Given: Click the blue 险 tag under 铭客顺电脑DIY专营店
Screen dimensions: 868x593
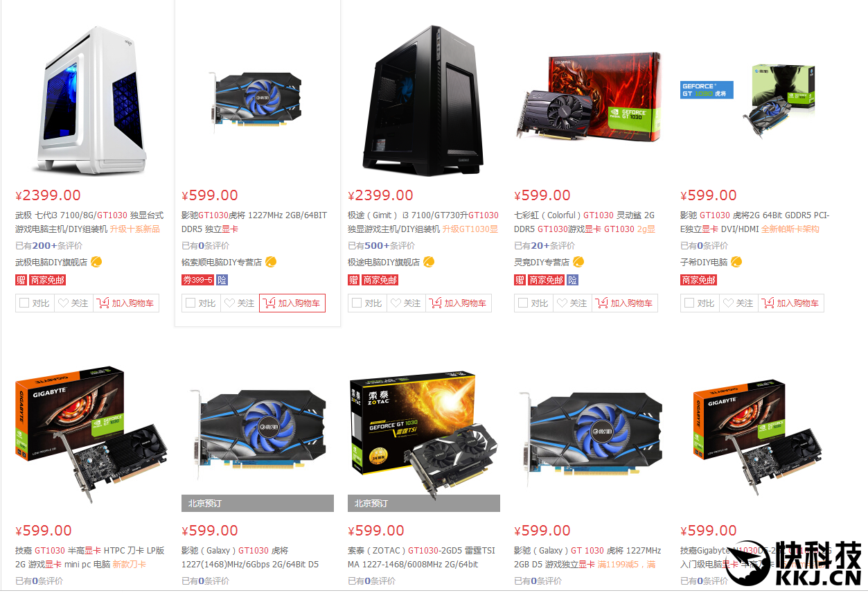Looking at the screenshot, I should pos(222,280).
